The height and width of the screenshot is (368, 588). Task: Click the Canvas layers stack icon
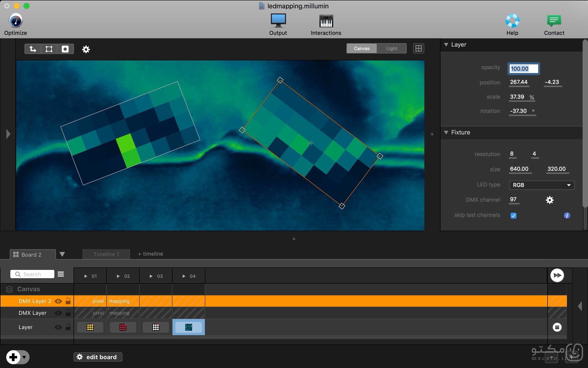pyautogui.click(x=9, y=289)
